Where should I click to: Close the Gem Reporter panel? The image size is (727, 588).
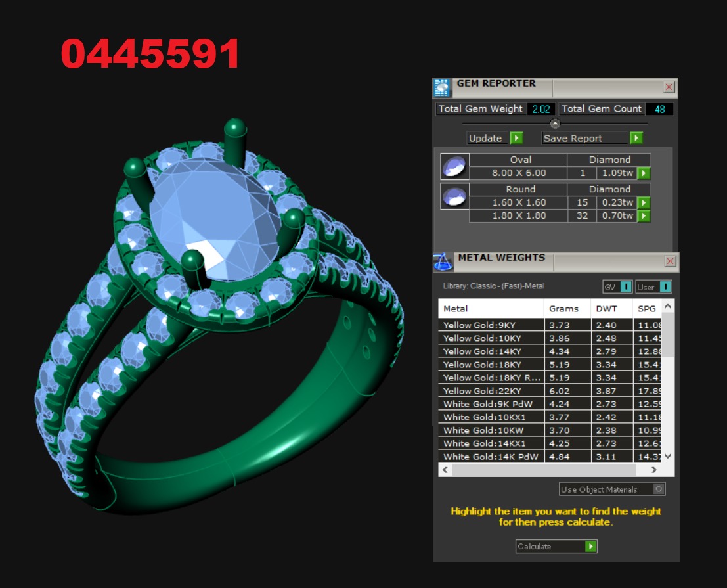pyautogui.click(x=669, y=87)
